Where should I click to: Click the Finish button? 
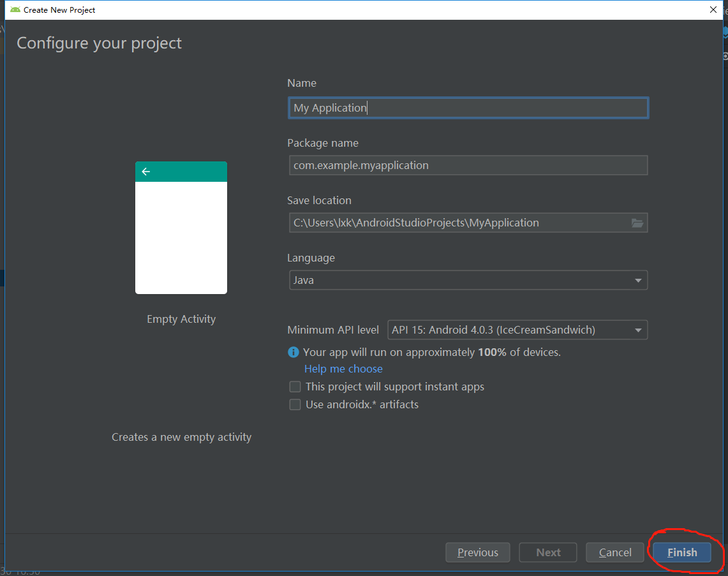[x=682, y=552]
